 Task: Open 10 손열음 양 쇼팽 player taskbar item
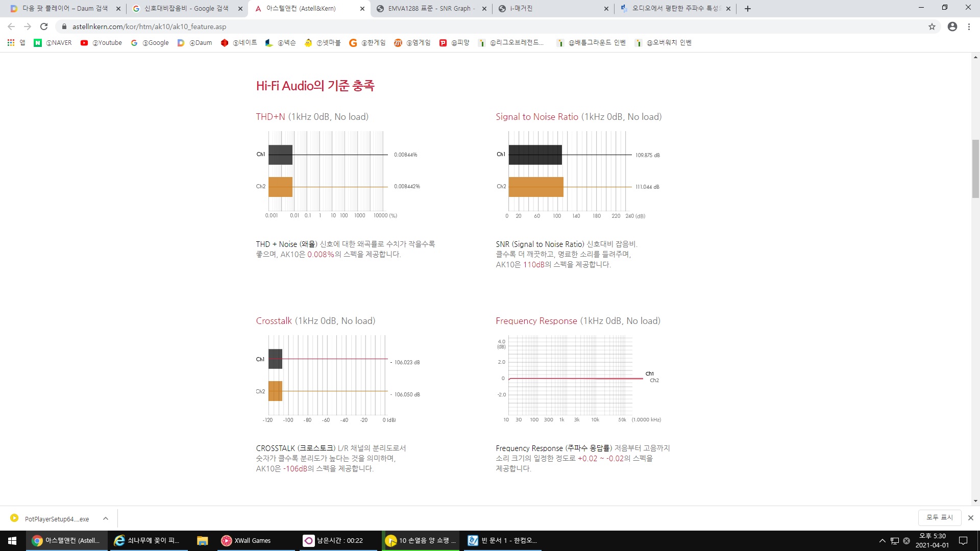pyautogui.click(x=421, y=540)
